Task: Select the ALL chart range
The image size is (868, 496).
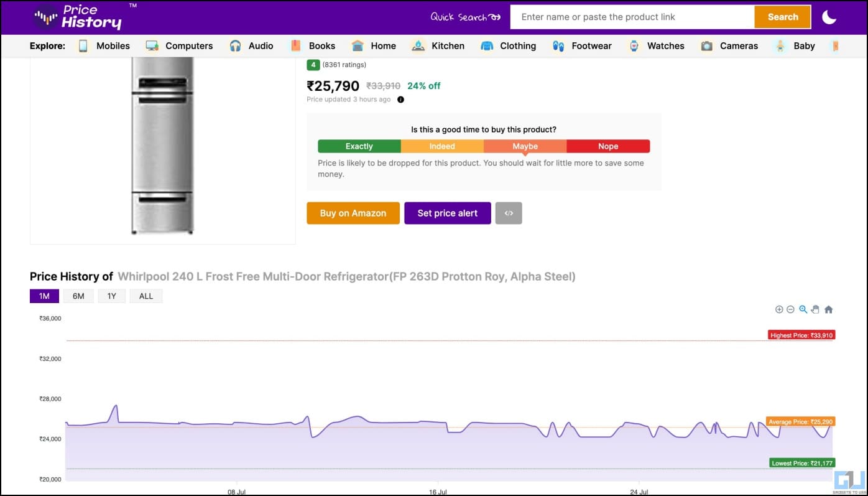Action: click(x=146, y=296)
